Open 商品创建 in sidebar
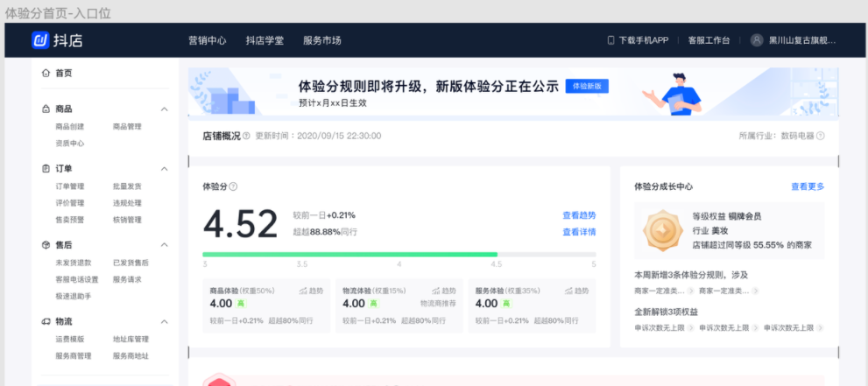This screenshot has height=386, width=868. 70,126
